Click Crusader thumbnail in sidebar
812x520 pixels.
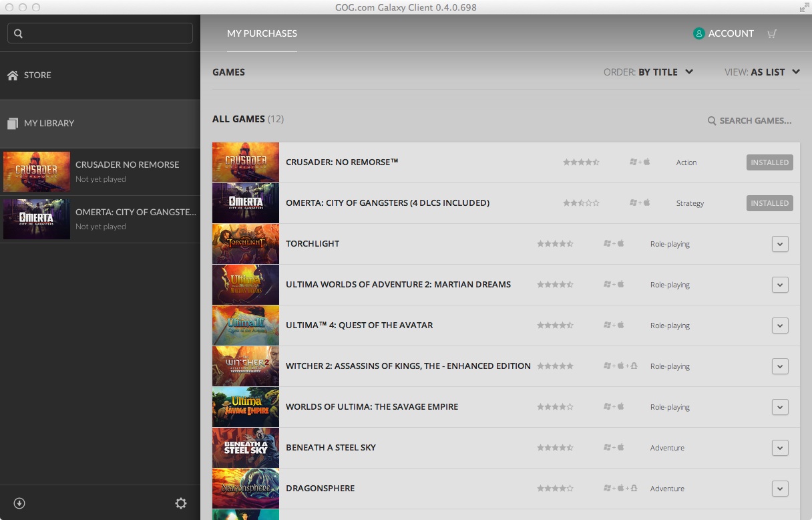37,172
